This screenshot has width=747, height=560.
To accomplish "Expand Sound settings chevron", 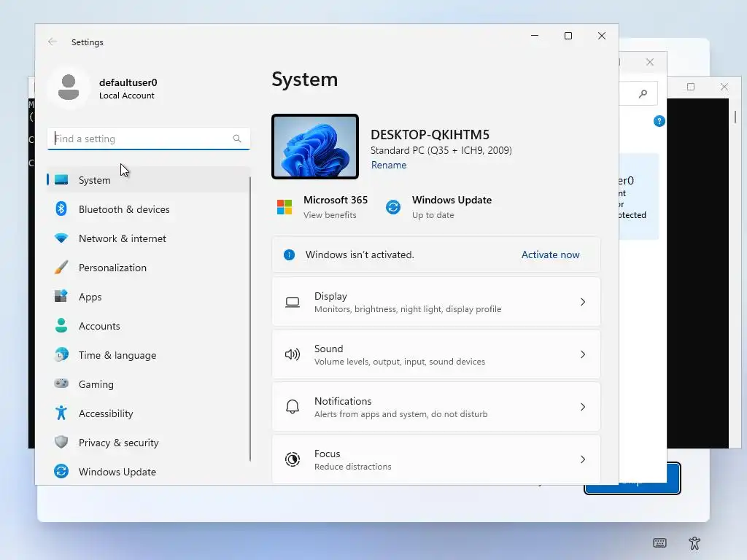I will 583,354.
